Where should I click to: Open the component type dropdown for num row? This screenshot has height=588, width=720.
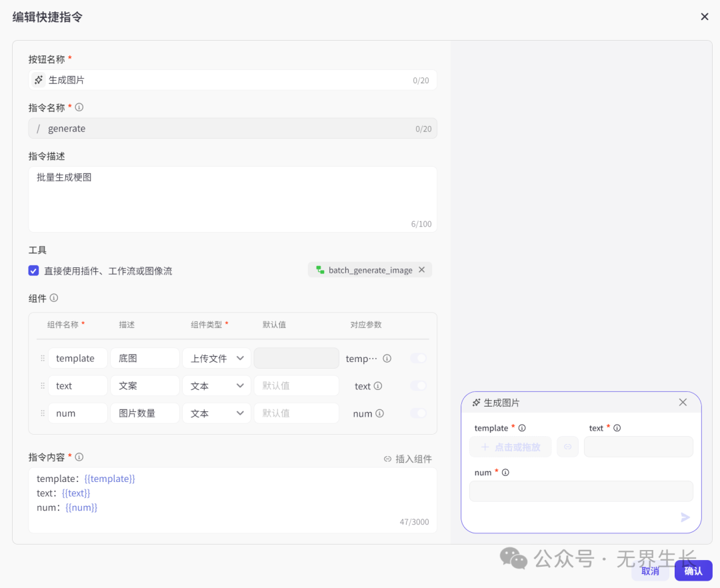click(x=217, y=413)
